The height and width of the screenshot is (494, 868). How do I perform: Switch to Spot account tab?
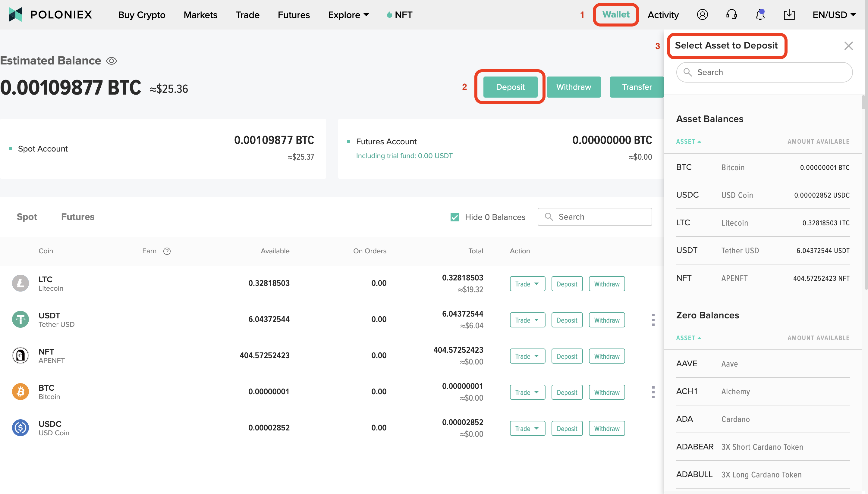click(x=27, y=216)
